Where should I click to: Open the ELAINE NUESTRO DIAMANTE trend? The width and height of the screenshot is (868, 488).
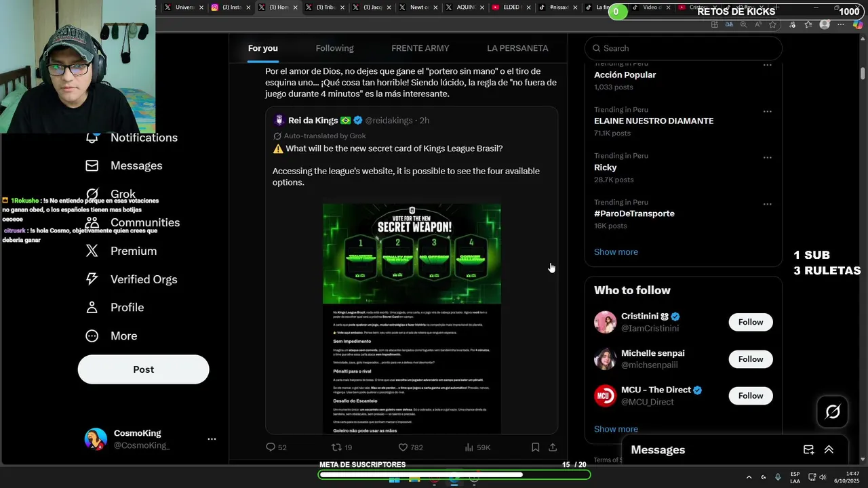click(x=654, y=121)
